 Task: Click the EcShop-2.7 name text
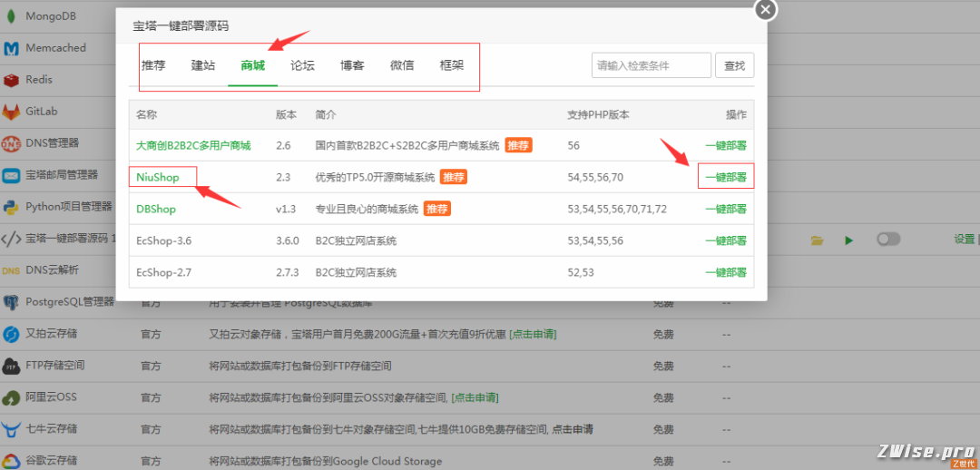[x=162, y=272]
